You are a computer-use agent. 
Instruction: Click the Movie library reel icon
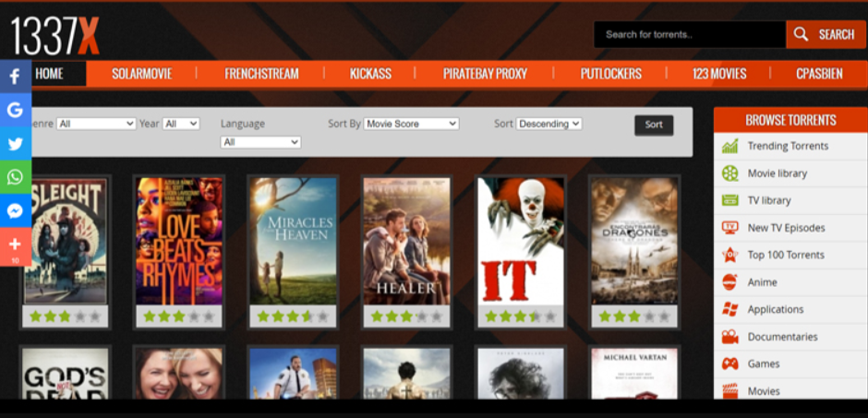pos(730,173)
